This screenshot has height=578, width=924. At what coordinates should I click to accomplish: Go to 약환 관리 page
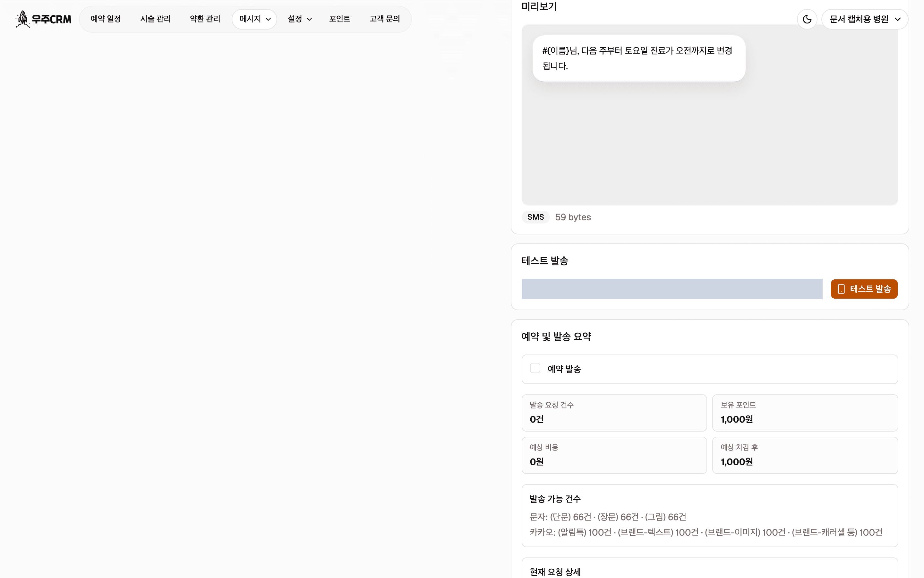pyautogui.click(x=205, y=19)
